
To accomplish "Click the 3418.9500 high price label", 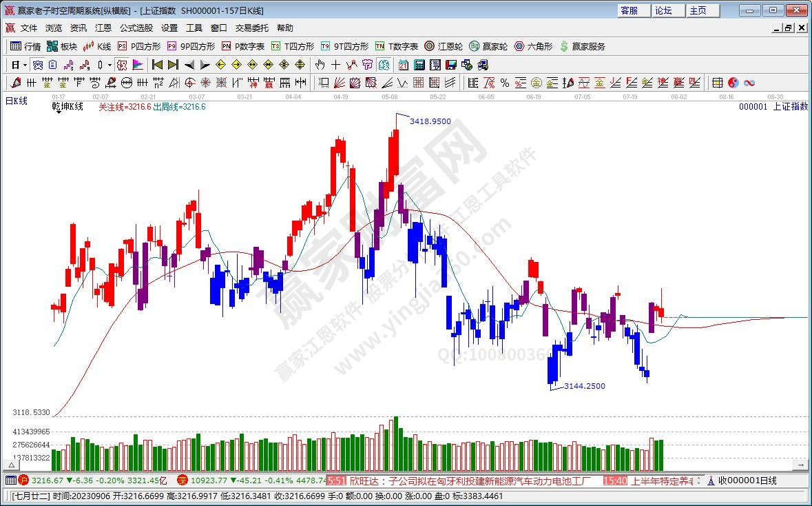I will pyautogui.click(x=430, y=121).
